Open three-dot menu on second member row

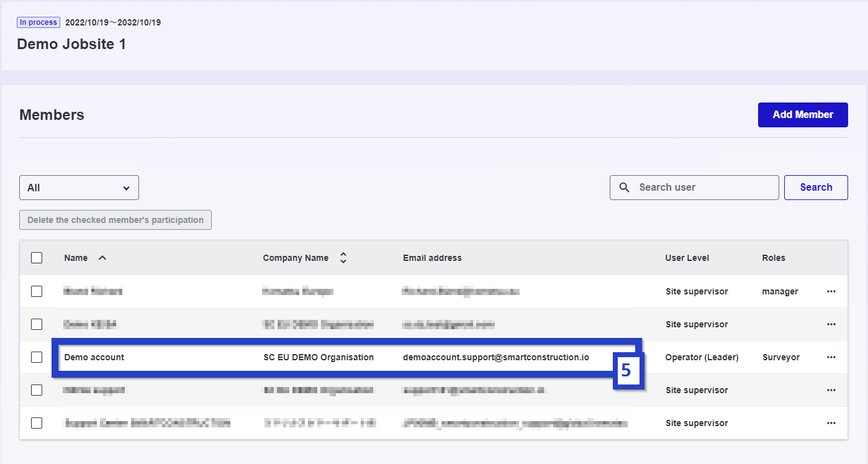pos(831,324)
